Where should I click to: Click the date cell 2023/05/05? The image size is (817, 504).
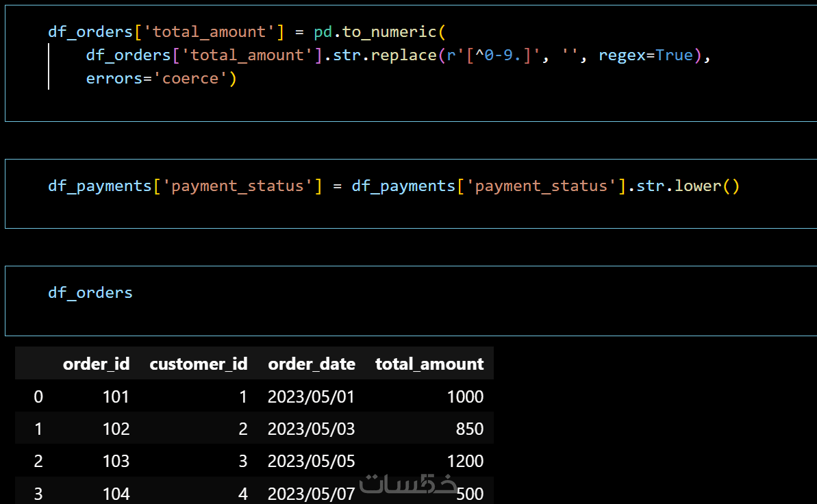coord(311,462)
